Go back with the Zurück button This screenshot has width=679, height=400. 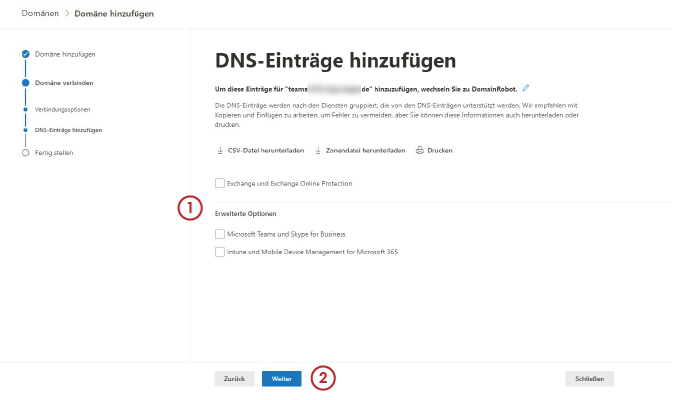pyautogui.click(x=234, y=379)
